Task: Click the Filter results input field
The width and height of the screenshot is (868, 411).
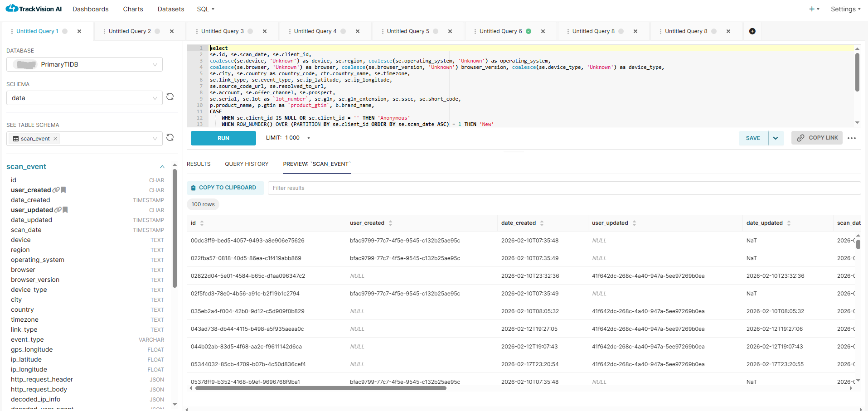Action: (x=564, y=188)
